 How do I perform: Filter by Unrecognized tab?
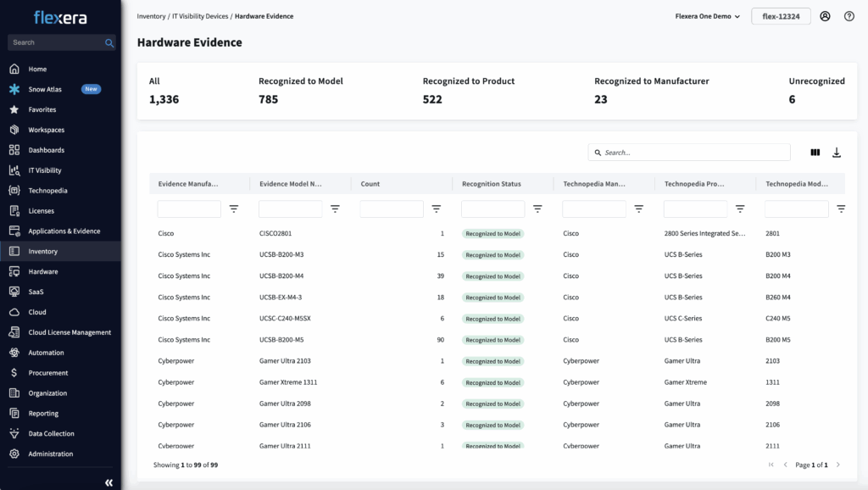tap(816, 91)
